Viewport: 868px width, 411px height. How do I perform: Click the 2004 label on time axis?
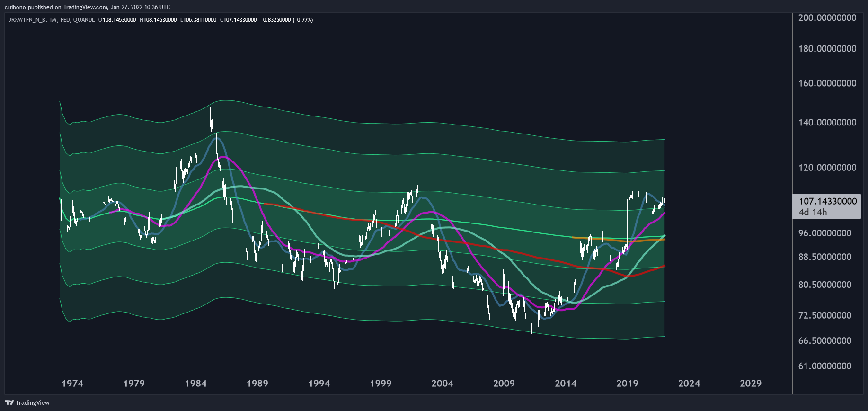(x=442, y=384)
